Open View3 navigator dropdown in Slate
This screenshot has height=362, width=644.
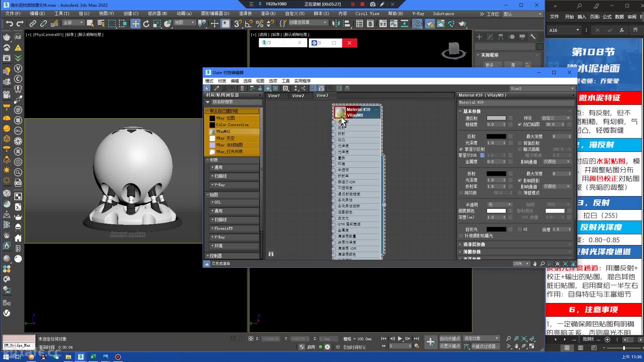coord(542,88)
